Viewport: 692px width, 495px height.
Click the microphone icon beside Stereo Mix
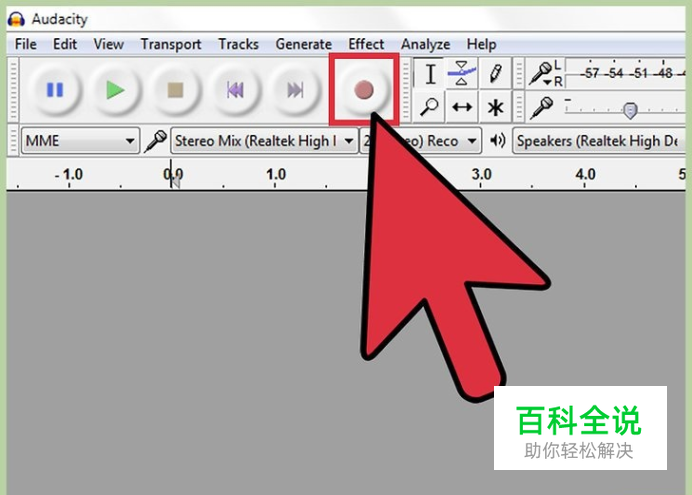pos(155,141)
